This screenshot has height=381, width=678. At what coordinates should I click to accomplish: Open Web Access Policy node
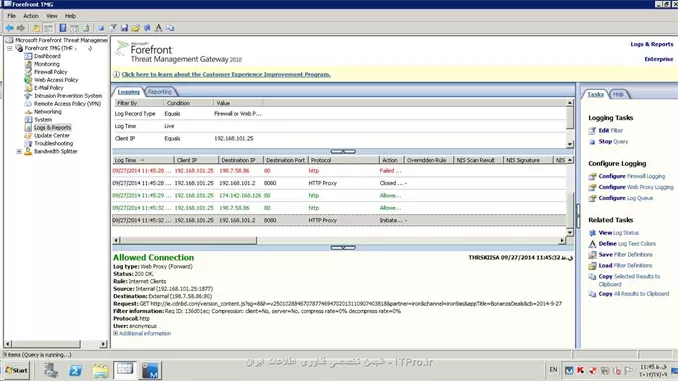pos(56,80)
